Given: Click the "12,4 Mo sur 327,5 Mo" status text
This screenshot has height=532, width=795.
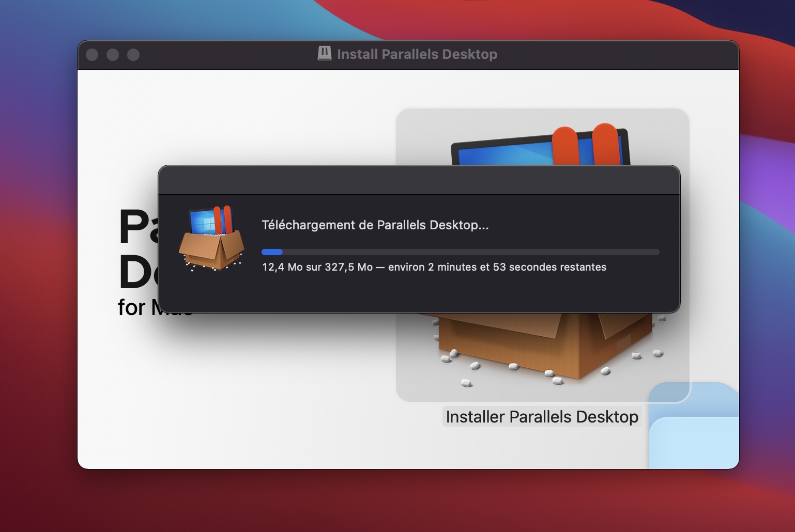Looking at the screenshot, I should click(x=317, y=267).
